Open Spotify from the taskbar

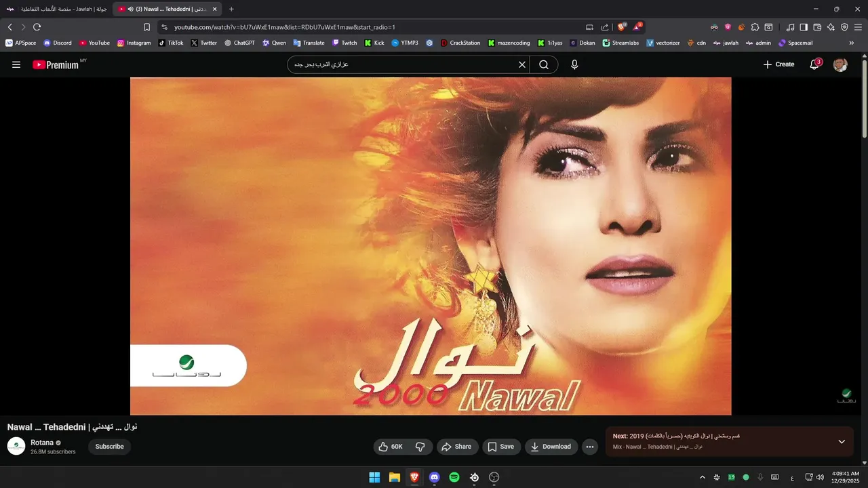pyautogui.click(x=454, y=477)
